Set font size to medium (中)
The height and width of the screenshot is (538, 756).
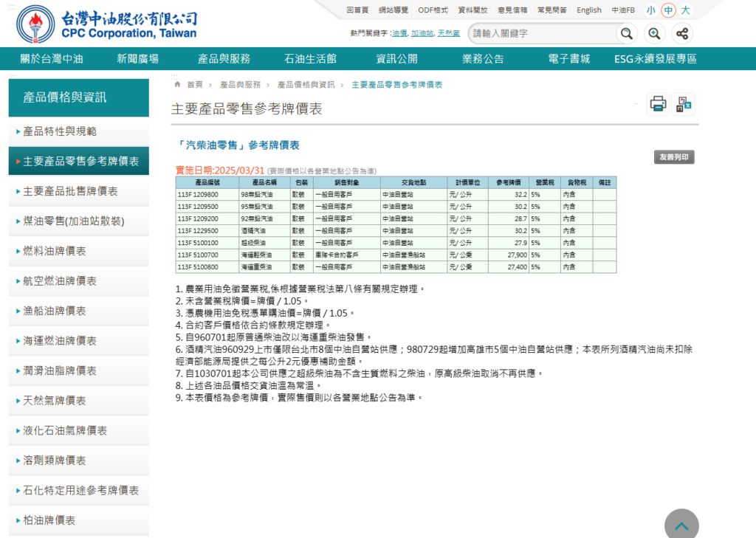tap(668, 10)
